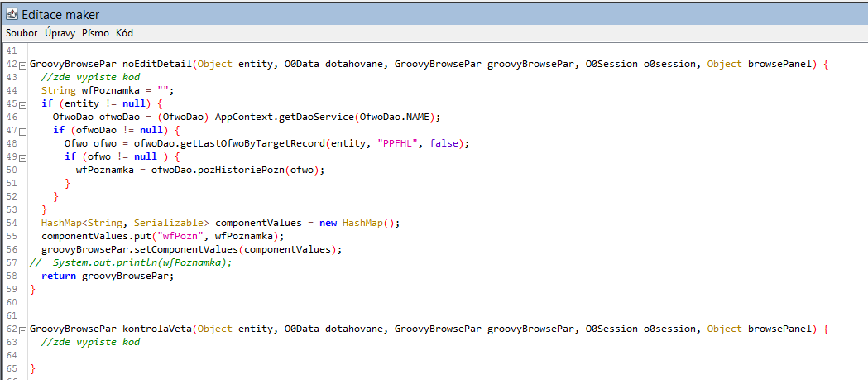Click line number 41 in the gutter
The width and height of the screenshot is (868, 380).
pos(11,51)
